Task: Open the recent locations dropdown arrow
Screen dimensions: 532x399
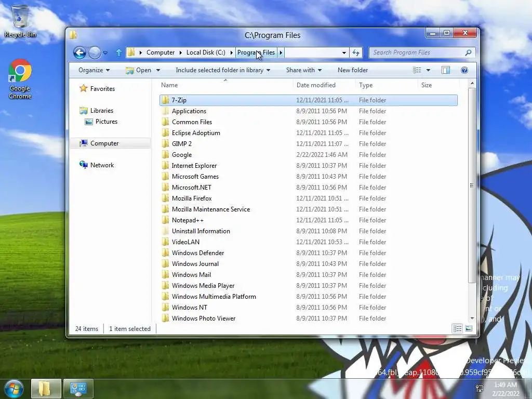Action: click(x=105, y=53)
